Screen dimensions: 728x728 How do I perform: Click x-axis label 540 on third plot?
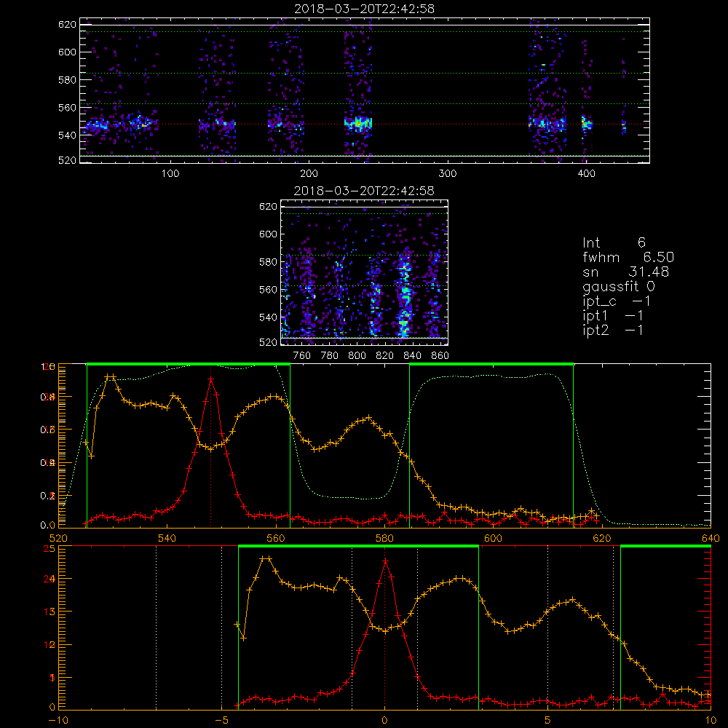pos(167,539)
